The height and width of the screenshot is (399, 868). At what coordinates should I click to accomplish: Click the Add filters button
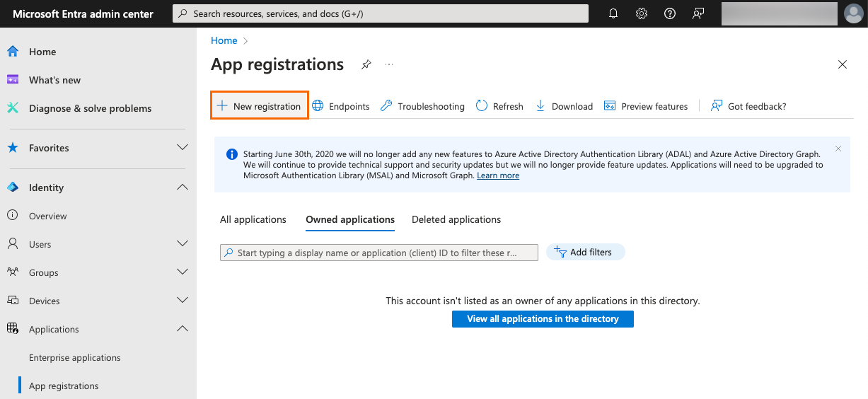click(x=585, y=253)
